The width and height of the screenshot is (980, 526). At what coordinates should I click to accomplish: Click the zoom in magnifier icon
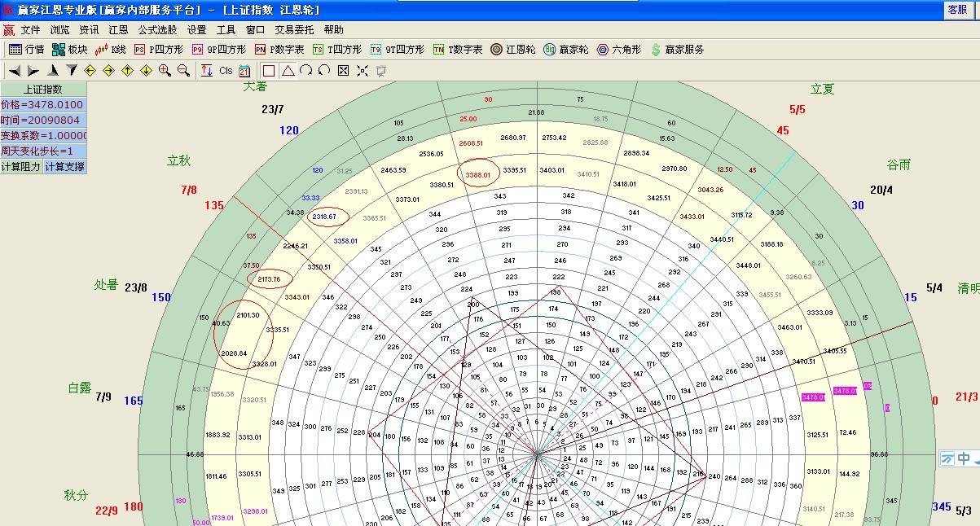point(165,71)
